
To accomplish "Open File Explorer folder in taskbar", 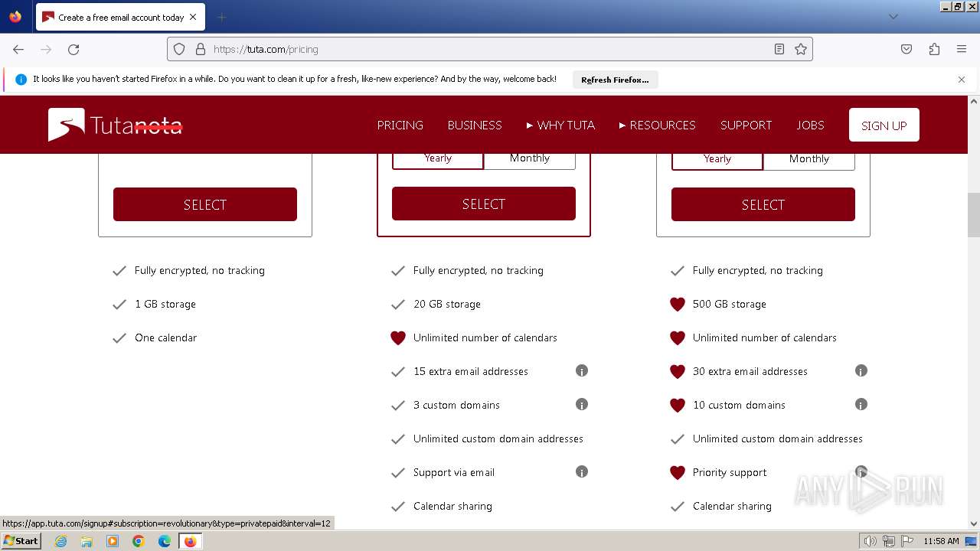I will coord(87,541).
